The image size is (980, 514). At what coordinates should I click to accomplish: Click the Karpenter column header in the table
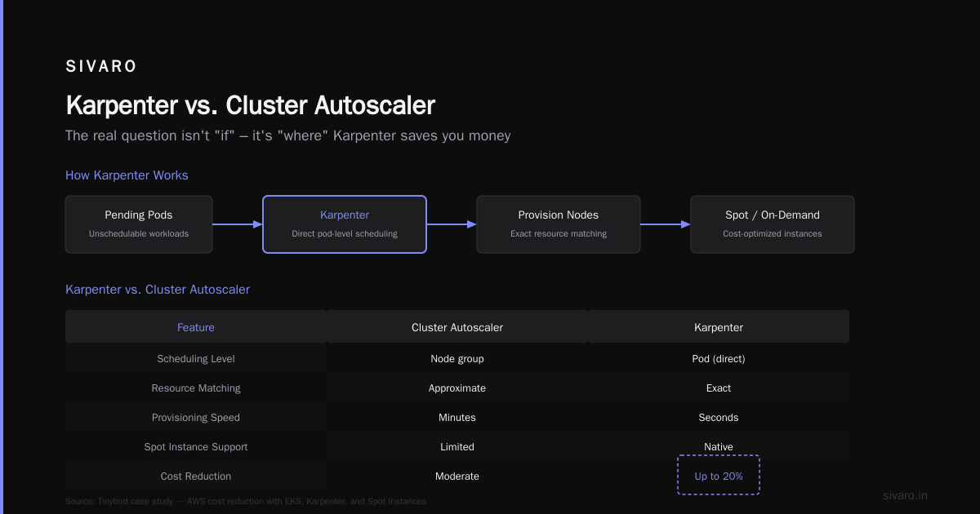pyautogui.click(x=719, y=327)
